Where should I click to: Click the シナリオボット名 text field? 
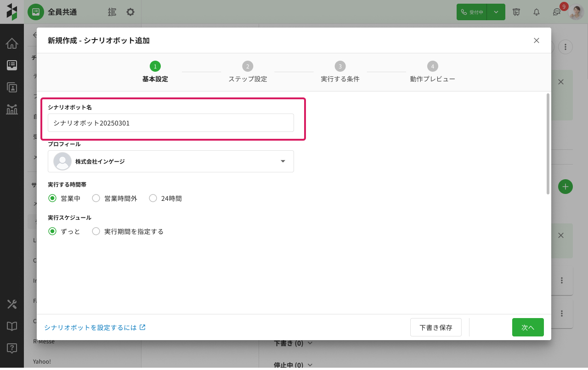(x=171, y=123)
